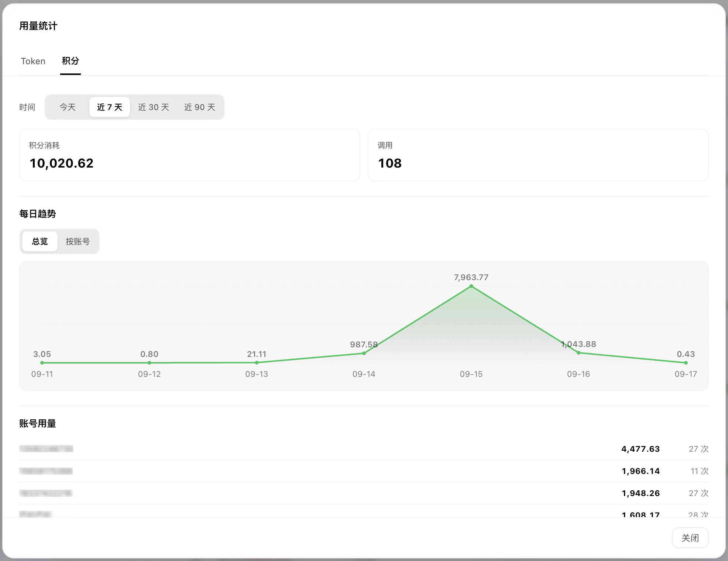Click the 每日趋势 section heading
Screen dimensions: 728x561
pyautogui.click(x=38, y=214)
